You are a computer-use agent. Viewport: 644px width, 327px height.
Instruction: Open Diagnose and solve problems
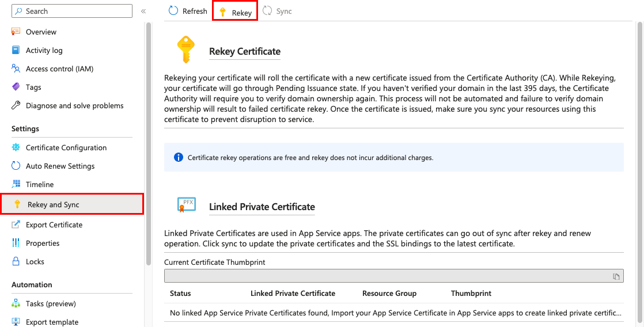coord(74,105)
